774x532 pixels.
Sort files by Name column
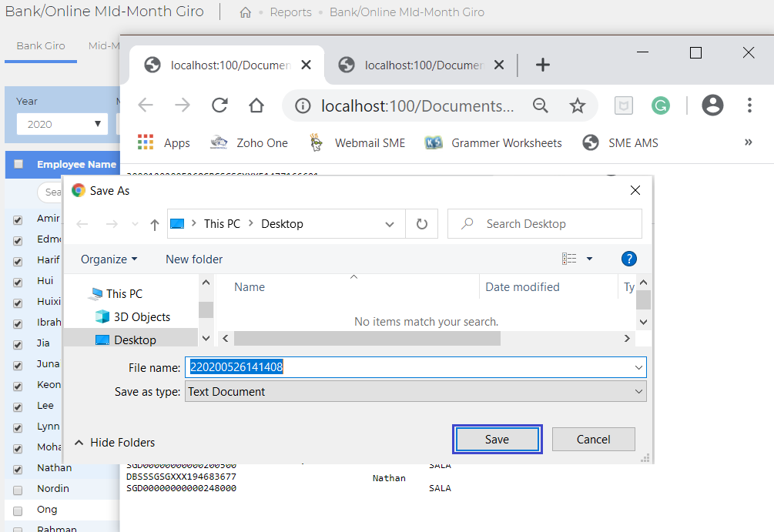point(250,286)
